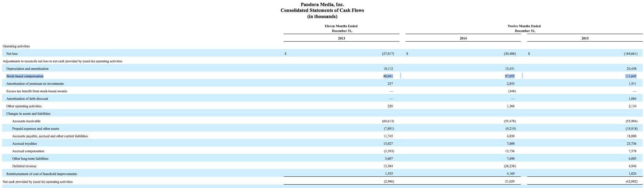This screenshot has width=644, height=188.
Task: Select accounts payable value 18,080
Action: point(631,136)
